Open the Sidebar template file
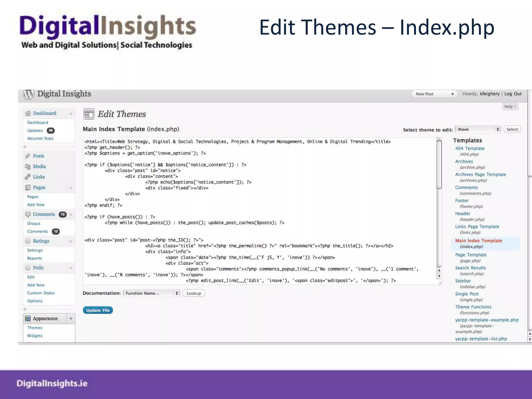This screenshot has width=532, height=399. coord(463,281)
